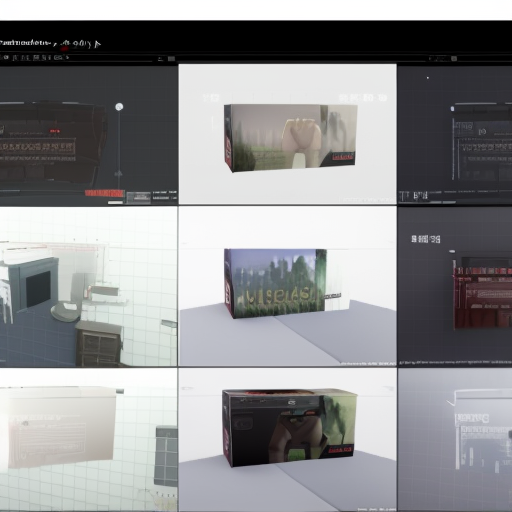Viewport: 512px width, 512px height.
Task: Click the title text at window top-left
Action: (25, 43)
